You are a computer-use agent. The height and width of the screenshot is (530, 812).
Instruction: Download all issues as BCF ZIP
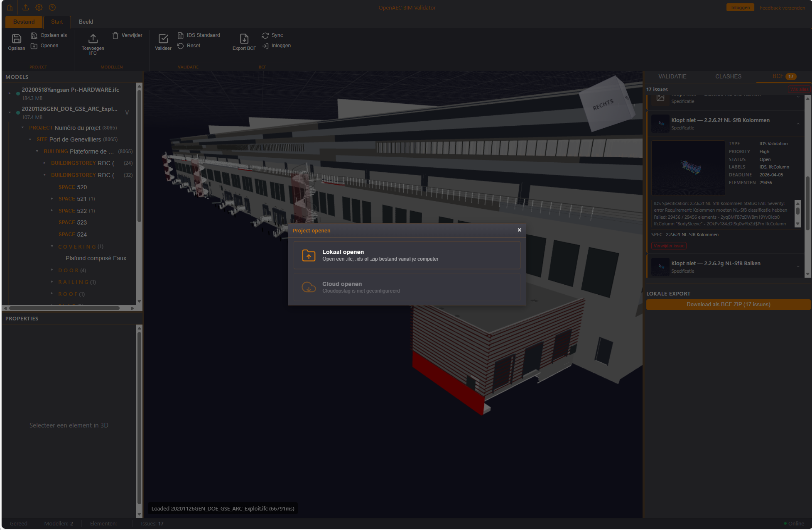click(x=728, y=304)
